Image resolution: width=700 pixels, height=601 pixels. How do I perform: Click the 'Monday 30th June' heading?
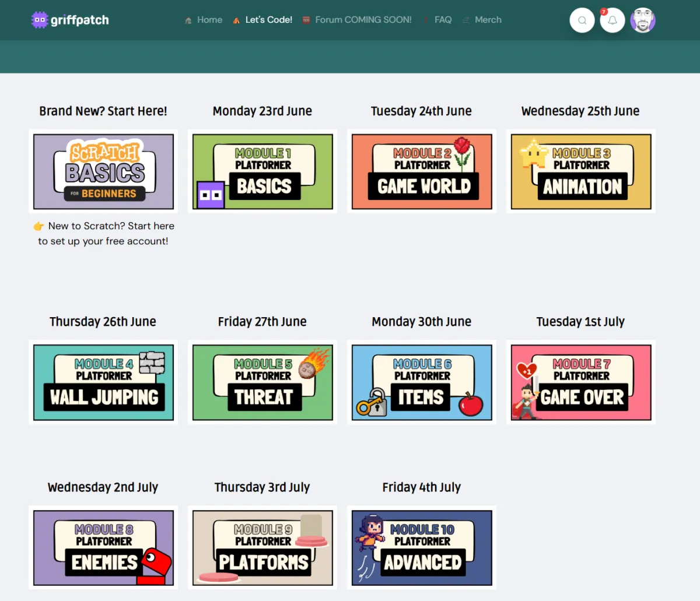[422, 322]
